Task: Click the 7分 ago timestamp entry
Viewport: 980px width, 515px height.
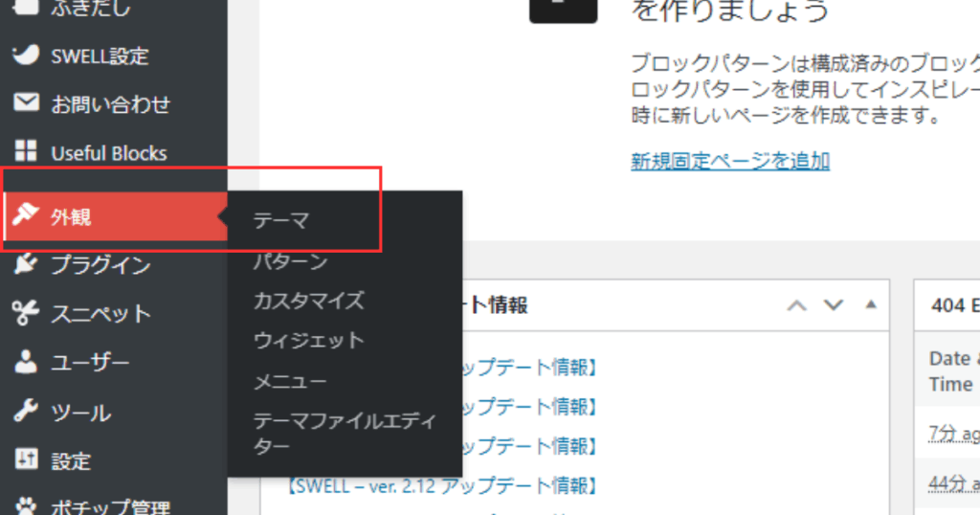Action: pyautogui.click(x=954, y=433)
